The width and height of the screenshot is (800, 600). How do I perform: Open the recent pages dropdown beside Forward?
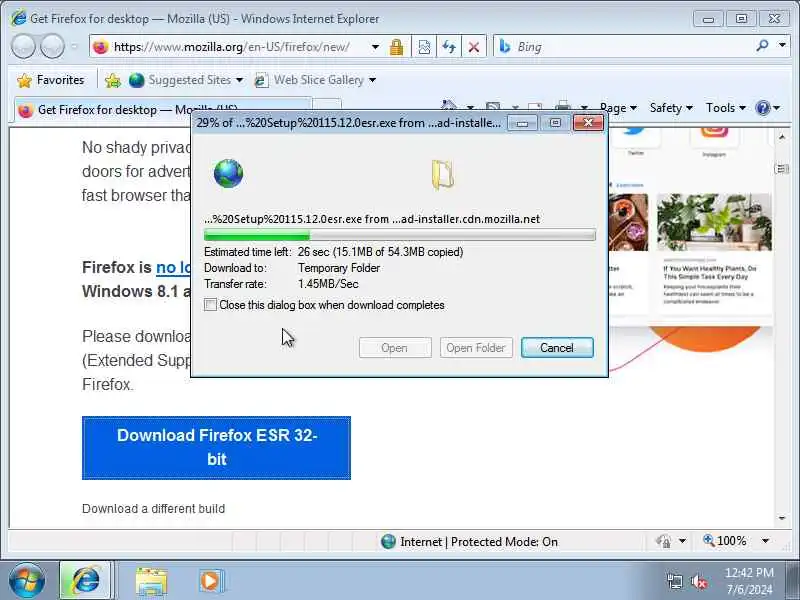point(74,47)
